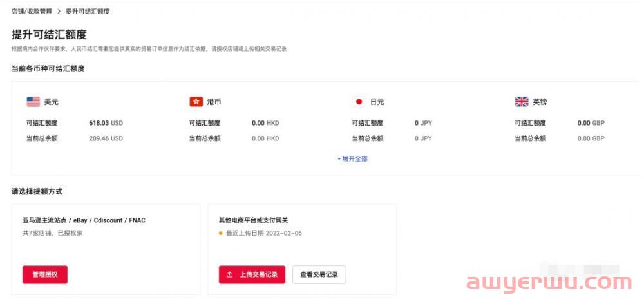Click the Hong Kong flag icon
Screen dimensions: 644x302
196,102
